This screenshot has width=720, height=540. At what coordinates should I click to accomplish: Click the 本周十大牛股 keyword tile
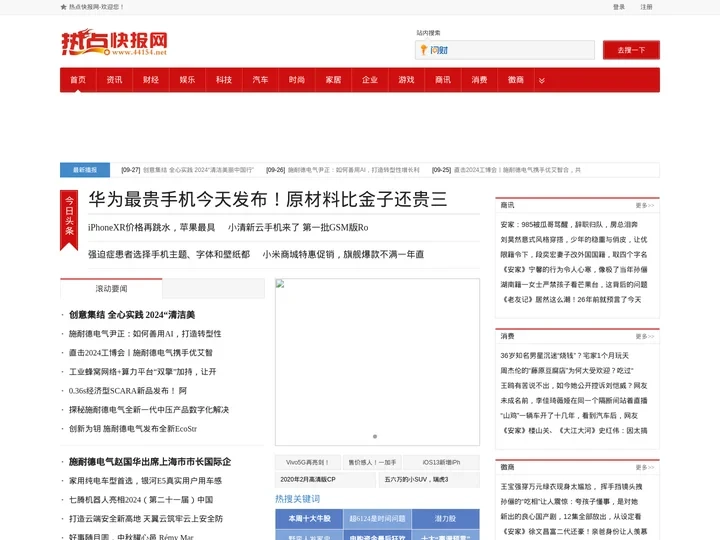pos(309,518)
